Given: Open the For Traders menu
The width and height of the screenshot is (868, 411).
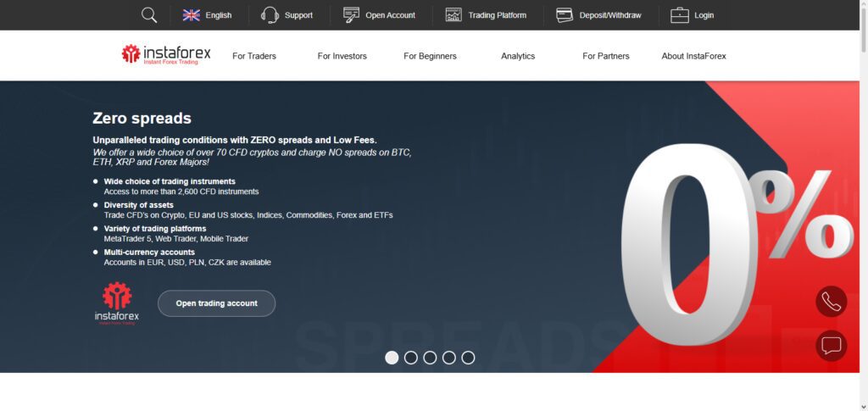Looking at the screenshot, I should 254,56.
